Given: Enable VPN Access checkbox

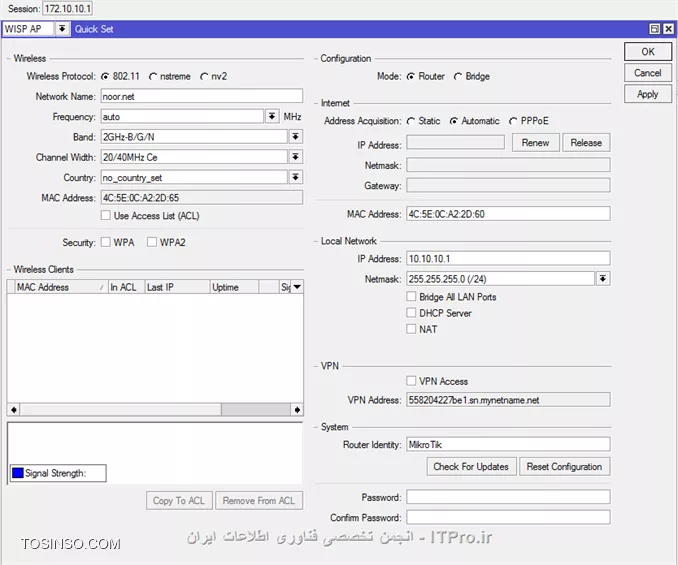Looking at the screenshot, I should pos(411,381).
